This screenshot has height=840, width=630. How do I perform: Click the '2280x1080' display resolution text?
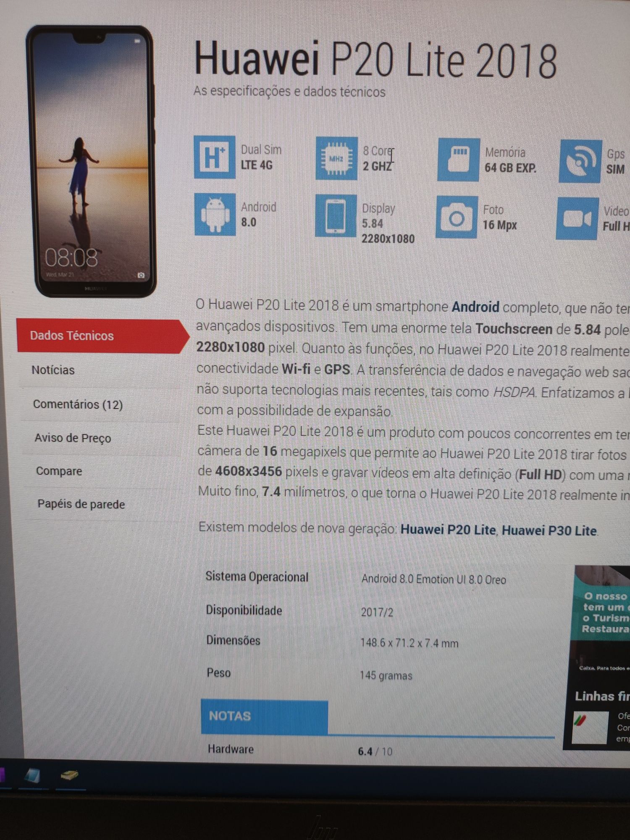click(388, 239)
